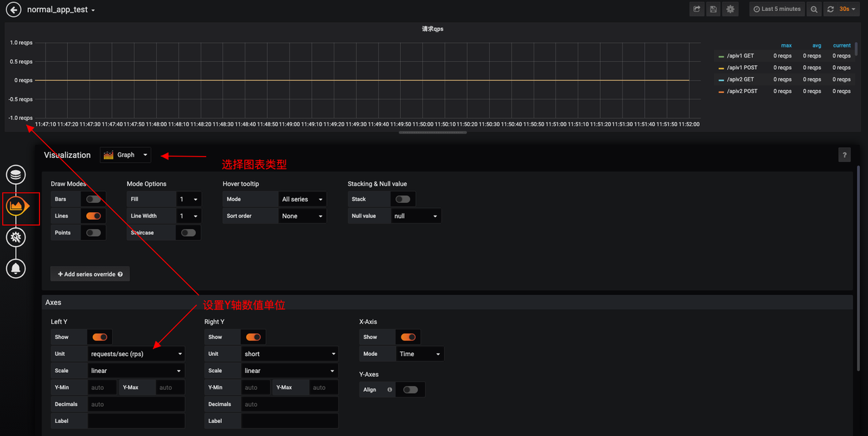
Task: Click Left Y Y-Min input field
Action: tap(102, 387)
